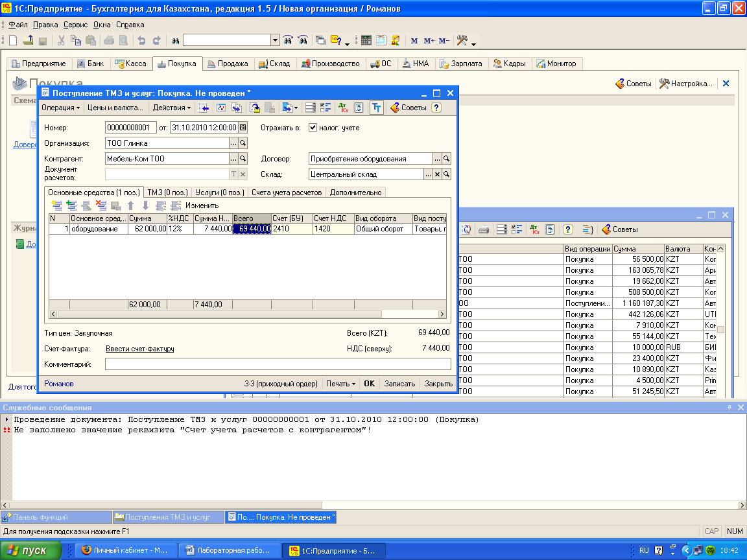Open the Дополнительно tab

(356, 192)
